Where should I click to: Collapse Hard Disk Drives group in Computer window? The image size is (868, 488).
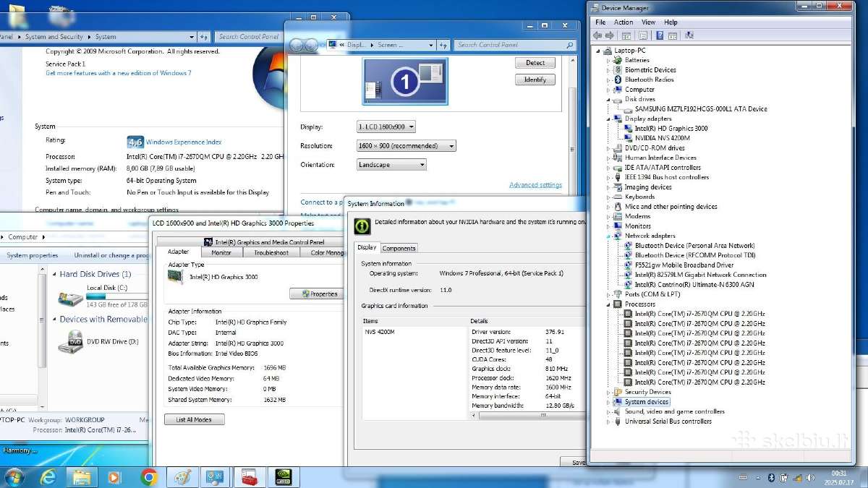pos(54,275)
